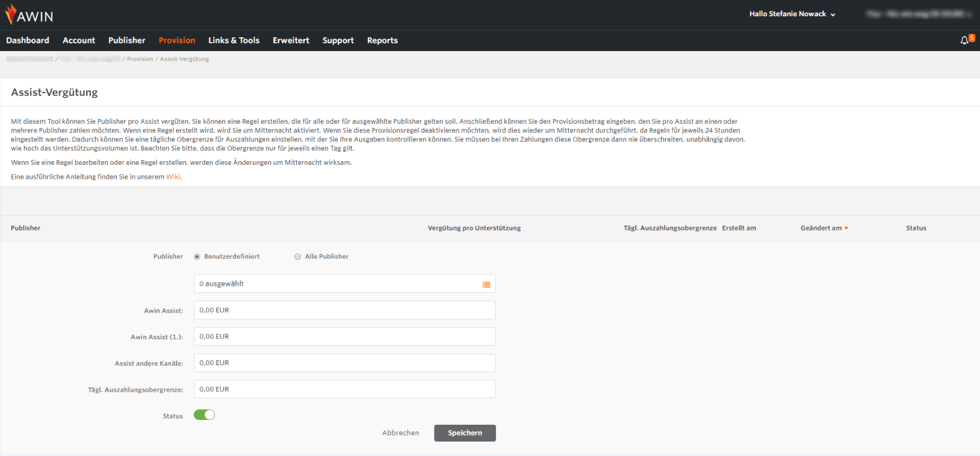Select the Benutzerdefiniert radio option
Viewport: 980px width, 456px height.
[197, 257]
